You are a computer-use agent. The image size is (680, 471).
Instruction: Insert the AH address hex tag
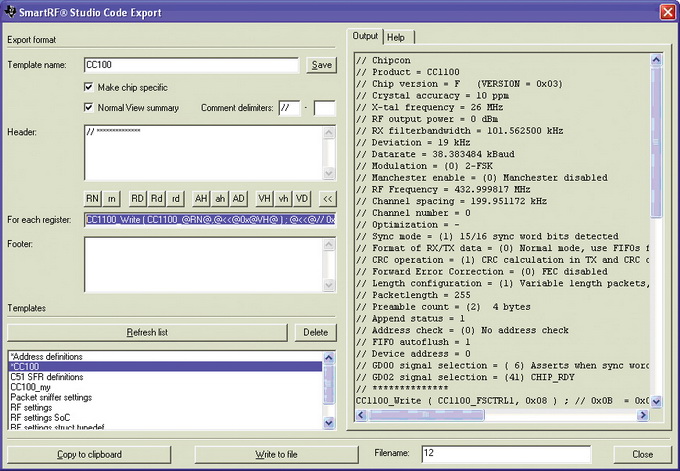201,199
